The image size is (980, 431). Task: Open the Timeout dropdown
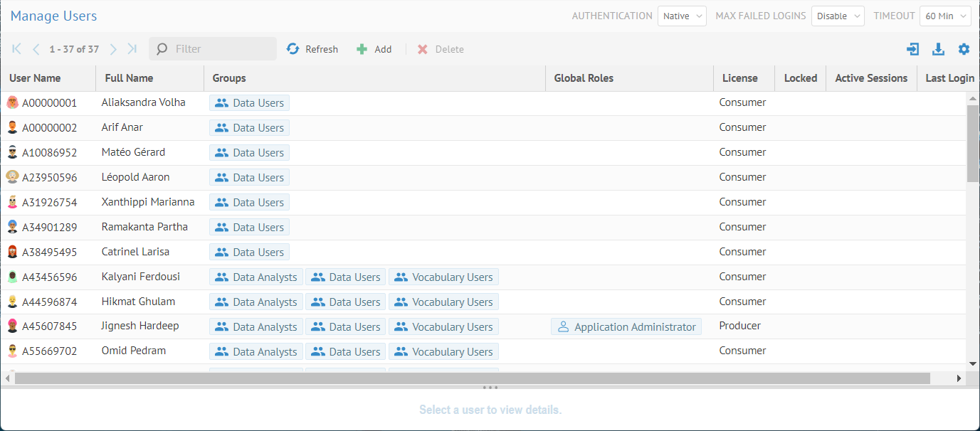pos(944,16)
